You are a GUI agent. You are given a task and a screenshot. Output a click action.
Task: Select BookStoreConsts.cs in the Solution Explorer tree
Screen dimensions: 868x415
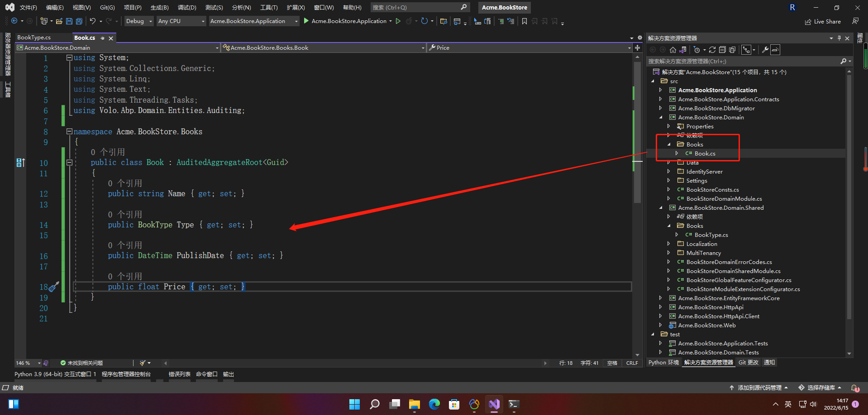pyautogui.click(x=712, y=189)
